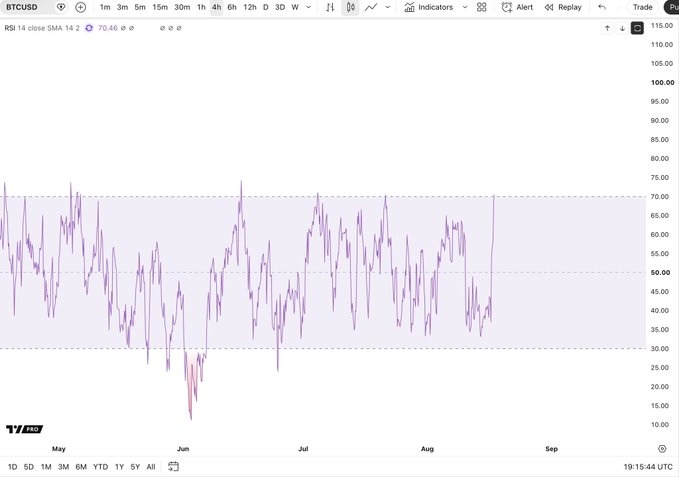This screenshot has width=679, height=477.
Task: Select the 3D timeframe
Action: [280, 7]
